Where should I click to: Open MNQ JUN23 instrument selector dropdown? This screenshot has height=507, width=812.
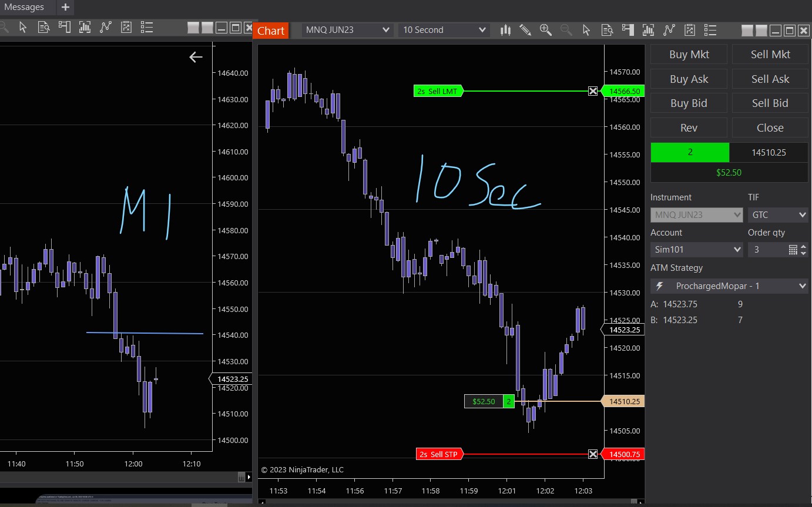(x=347, y=30)
